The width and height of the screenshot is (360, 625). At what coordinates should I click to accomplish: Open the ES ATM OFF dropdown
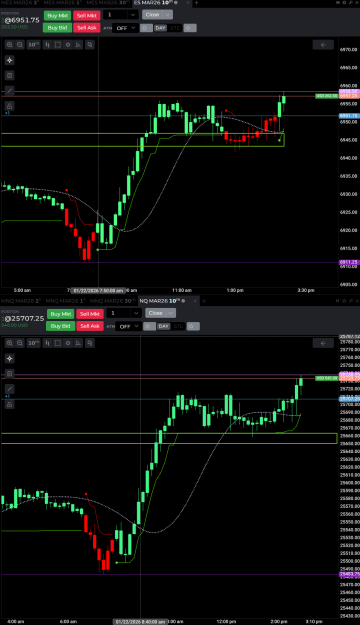click(126, 28)
